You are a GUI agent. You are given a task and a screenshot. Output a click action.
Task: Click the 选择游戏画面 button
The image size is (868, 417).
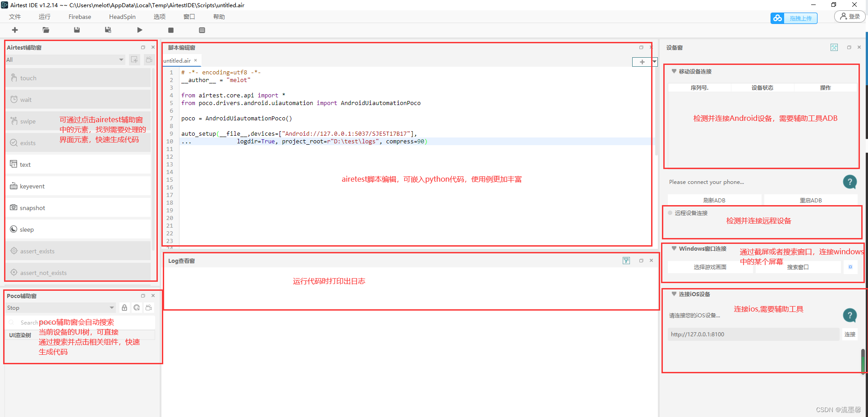click(710, 267)
